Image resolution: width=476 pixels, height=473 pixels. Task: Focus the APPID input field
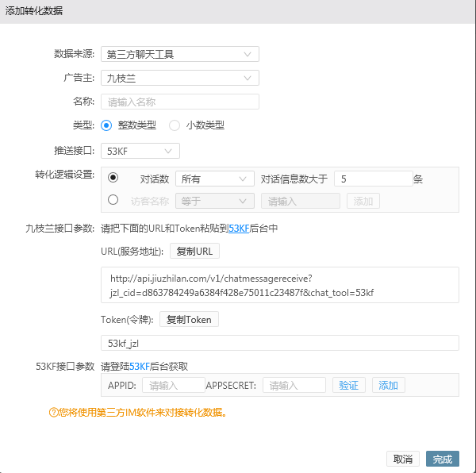pyautogui.click(x=174, y=385)
